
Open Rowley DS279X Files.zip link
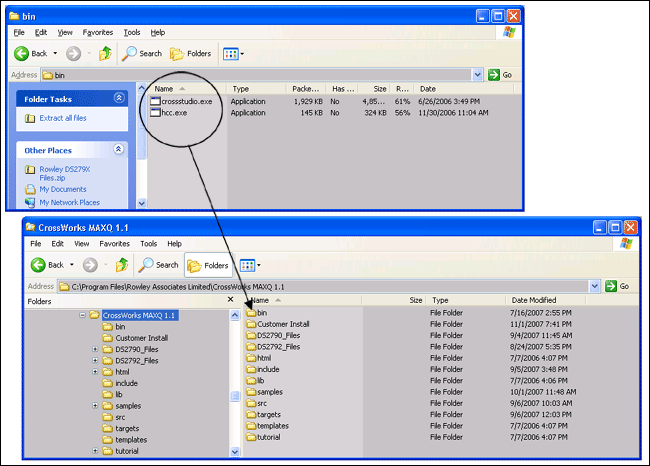coord(65,173)
